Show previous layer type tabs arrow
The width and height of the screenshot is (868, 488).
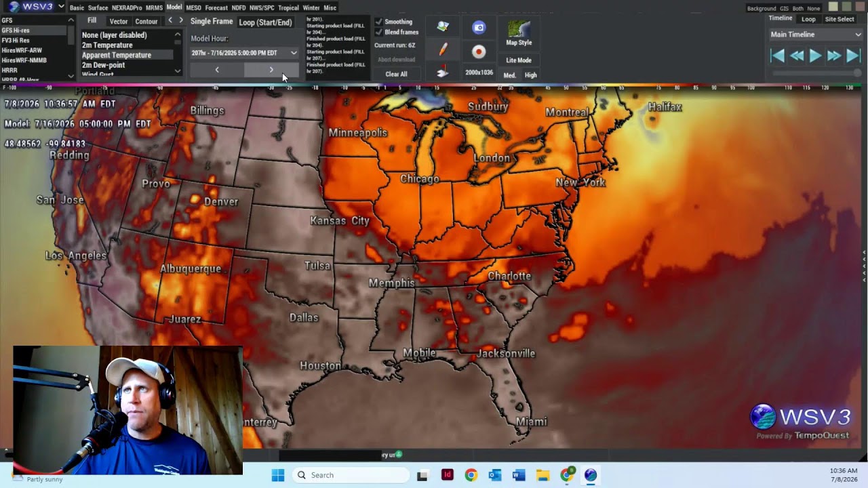(170, 20)
